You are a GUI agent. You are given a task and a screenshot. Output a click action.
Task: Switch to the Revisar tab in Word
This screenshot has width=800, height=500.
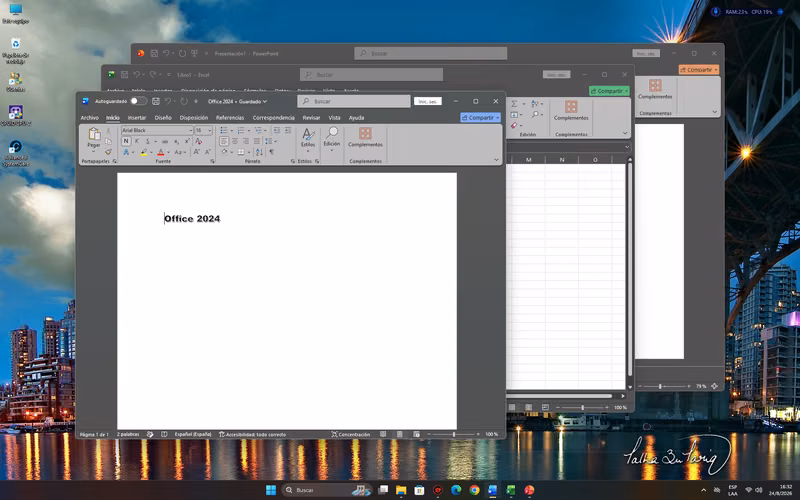(311, 117)
